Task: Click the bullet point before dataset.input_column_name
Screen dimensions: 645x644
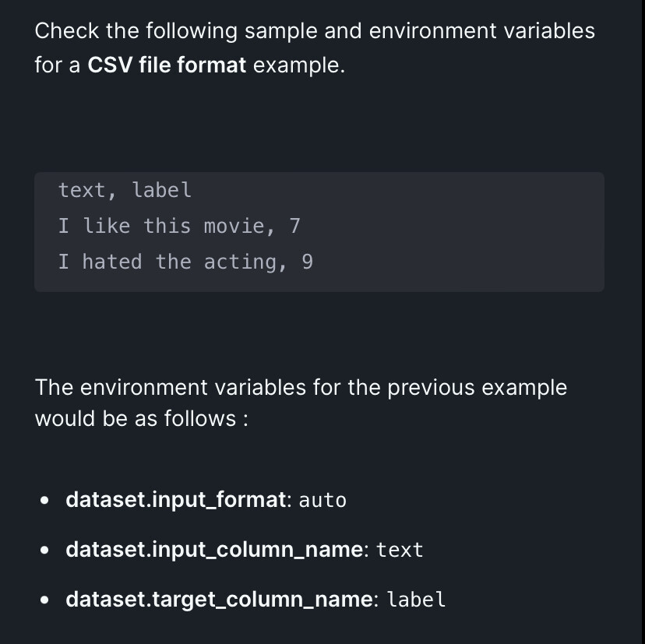Action: [x=44, y=551]
